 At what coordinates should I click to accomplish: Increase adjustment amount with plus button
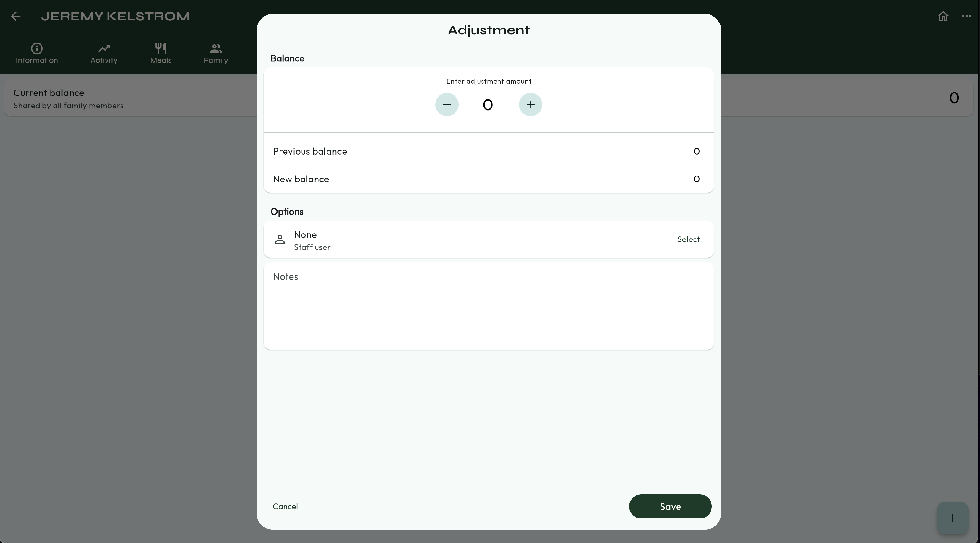pos(530,105)
